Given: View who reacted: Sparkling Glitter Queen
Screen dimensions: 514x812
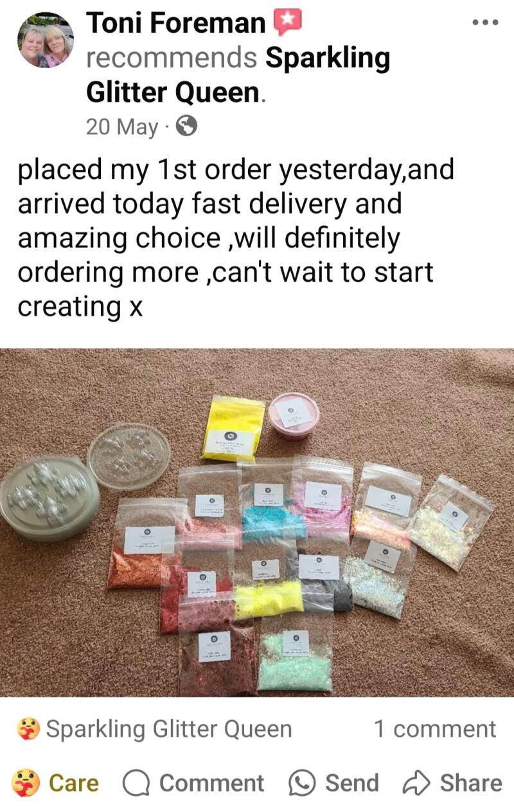Looking at the screenshot, I should 169,729.
